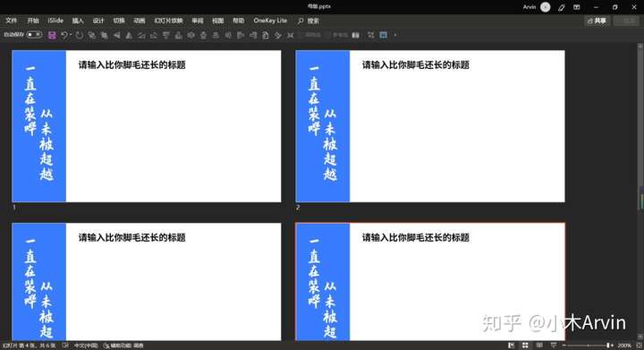The image size is (644, 350).
Task: Switch to Normal view icon
Action: point(512,346)
